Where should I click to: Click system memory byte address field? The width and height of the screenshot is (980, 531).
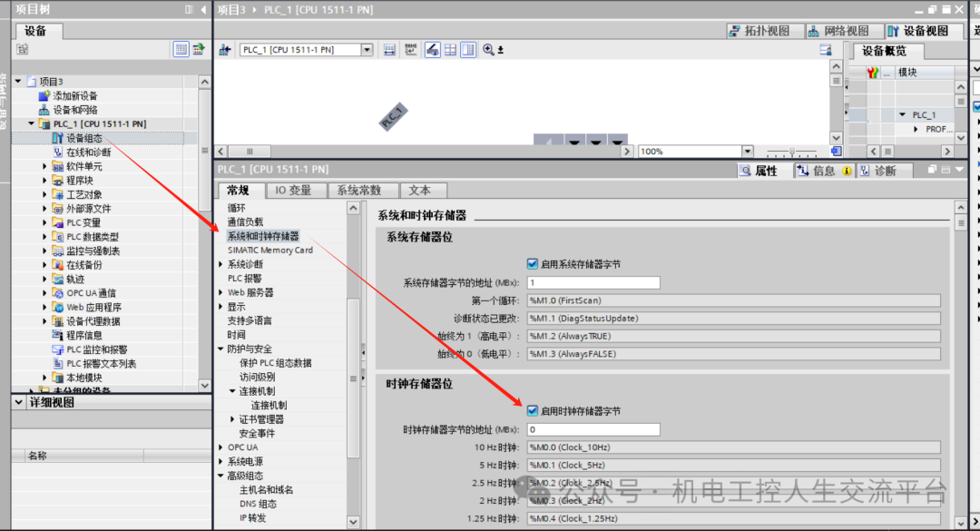click(593, 282)
